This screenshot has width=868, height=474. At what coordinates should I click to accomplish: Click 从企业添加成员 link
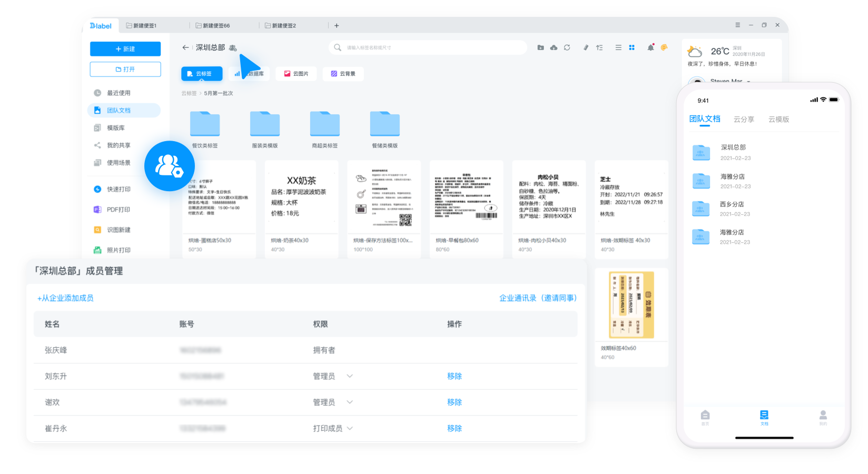65,298
